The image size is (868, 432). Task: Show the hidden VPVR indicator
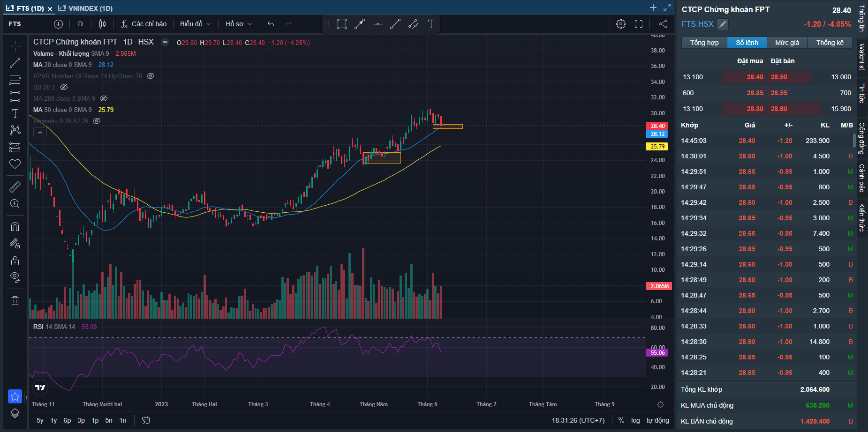point(151,76)
